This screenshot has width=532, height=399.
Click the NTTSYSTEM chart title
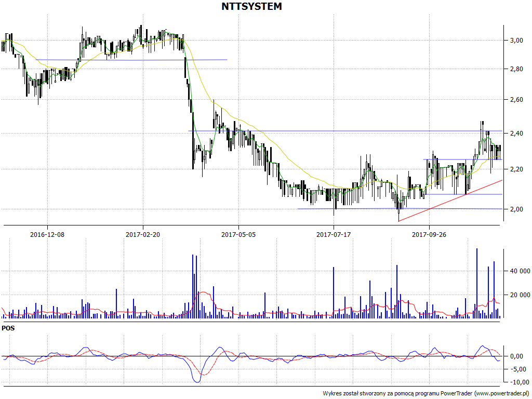click(251, 6)
